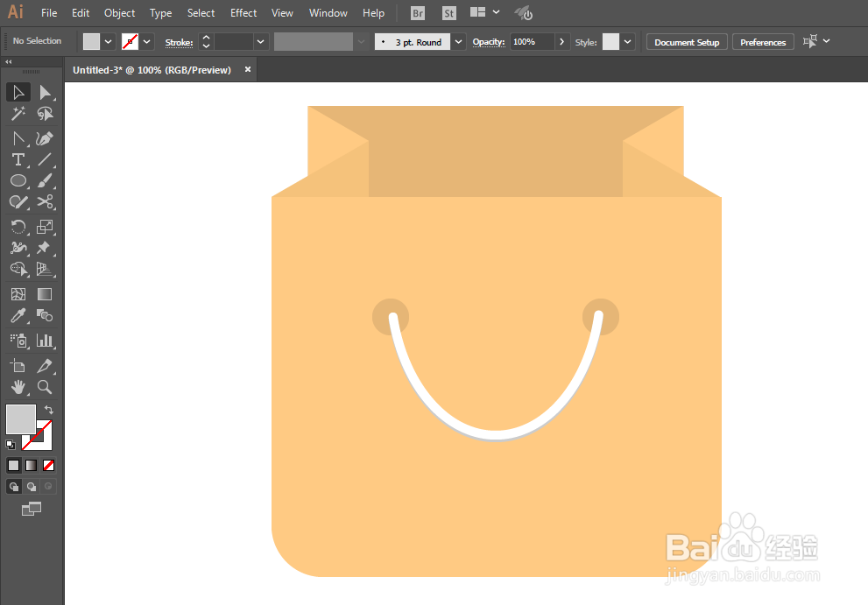Image resolution: width=868 pixels, height=605 pixels.
Task: Set paint mode to Gradient
Action: (31, 466)
